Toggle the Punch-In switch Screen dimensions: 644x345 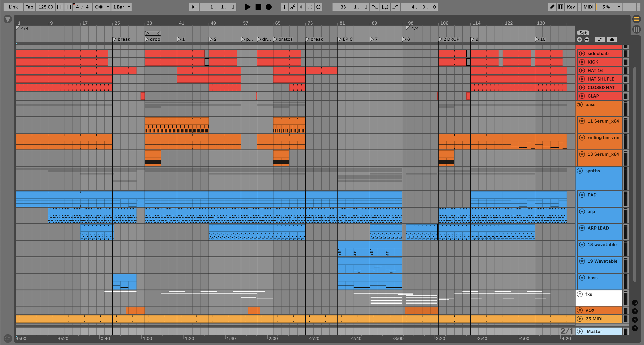click(375, 7)
